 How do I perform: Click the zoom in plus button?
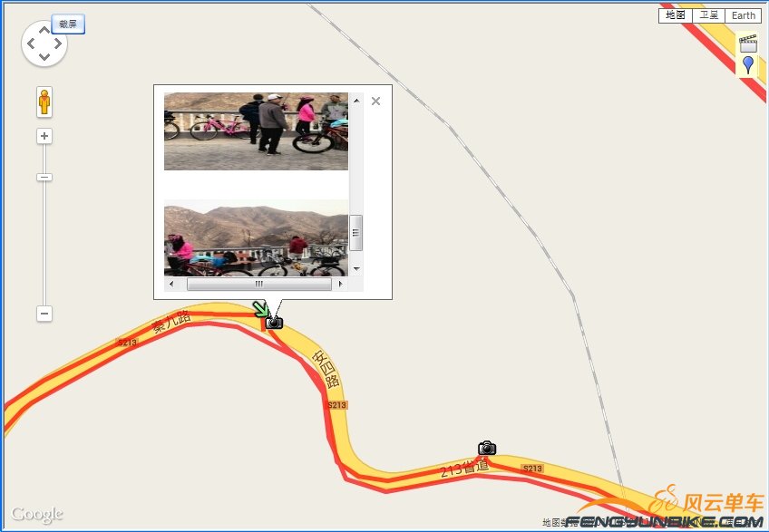pyautogui.click(x=44, y=136)
